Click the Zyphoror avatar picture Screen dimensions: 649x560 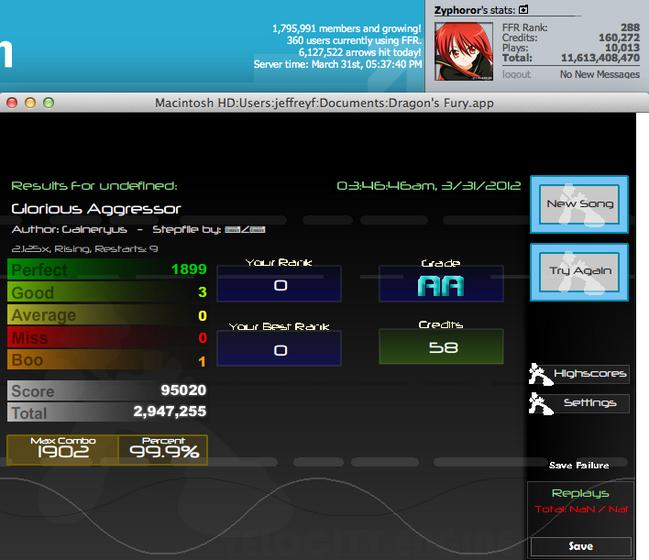click(x=464, y=51)
